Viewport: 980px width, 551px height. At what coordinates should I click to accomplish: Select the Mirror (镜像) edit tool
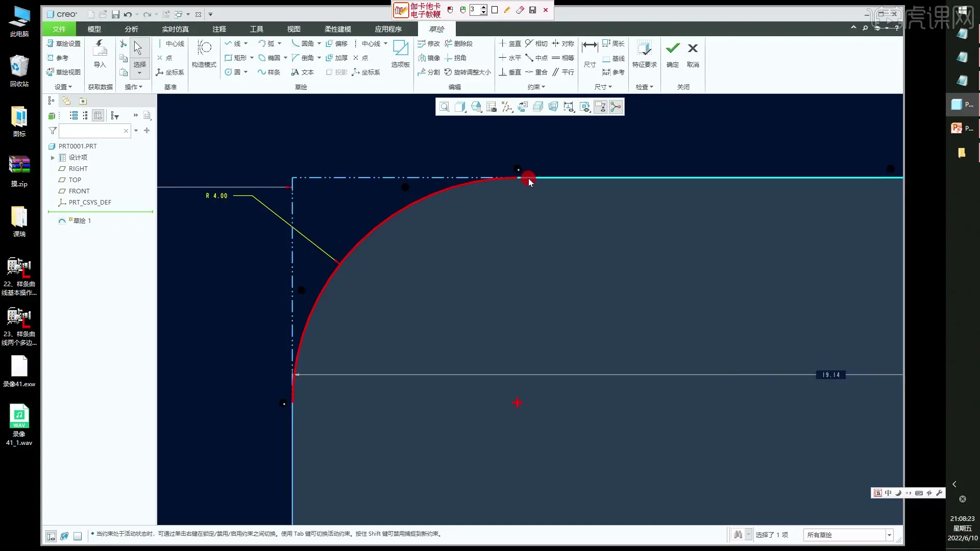[429, 58]
